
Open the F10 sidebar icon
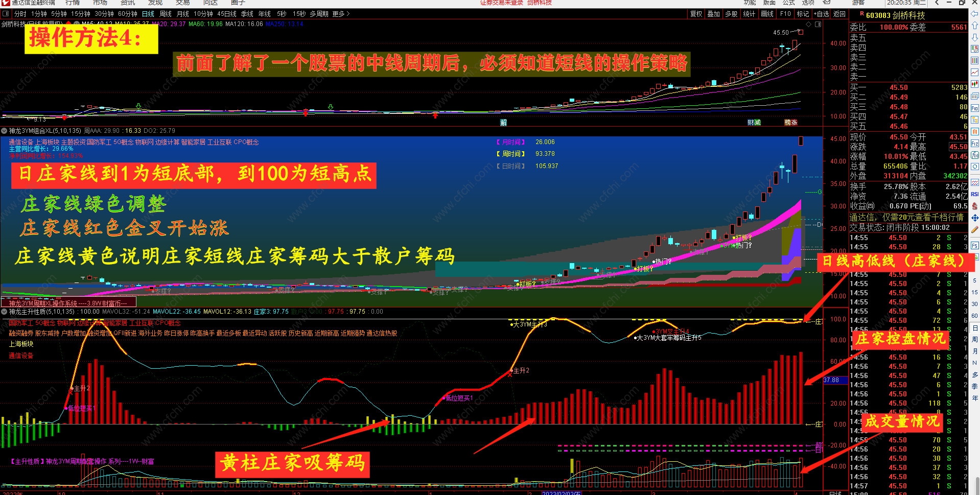click(x=975, y=108)
